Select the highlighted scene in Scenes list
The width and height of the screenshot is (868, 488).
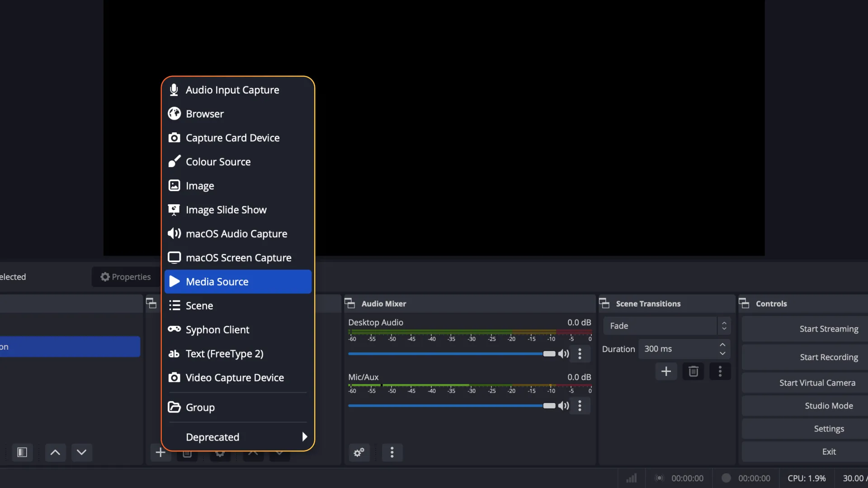70,347
